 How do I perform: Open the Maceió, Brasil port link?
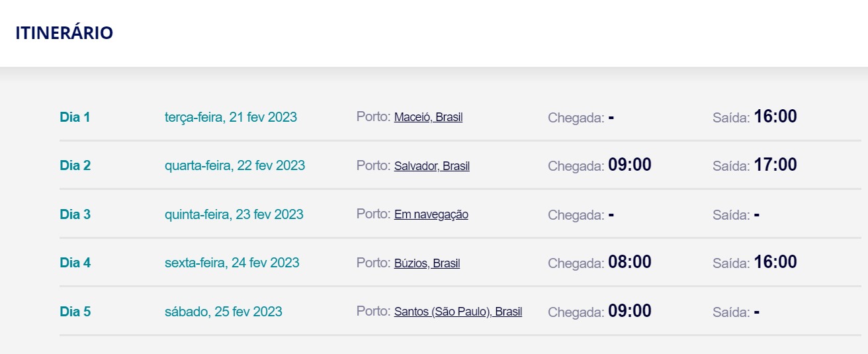pos(428,117)
